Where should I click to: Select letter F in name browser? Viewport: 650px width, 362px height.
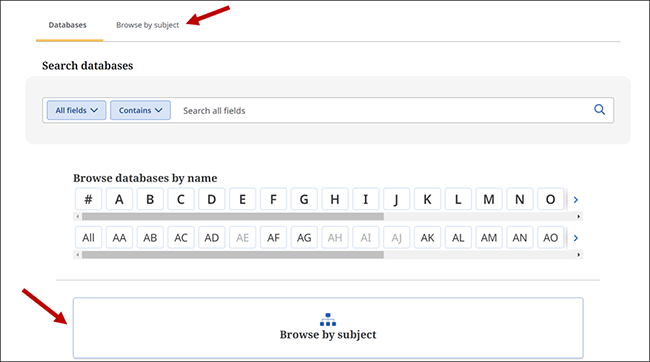point(273,199)
